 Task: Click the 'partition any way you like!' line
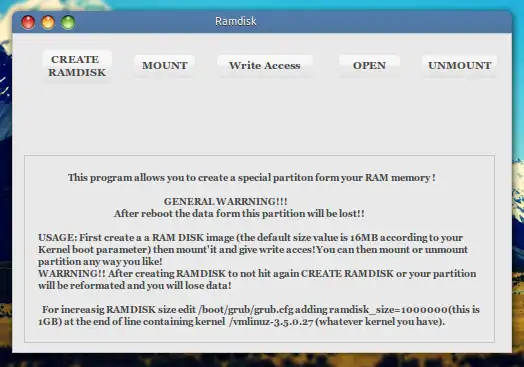coord(100,261)
